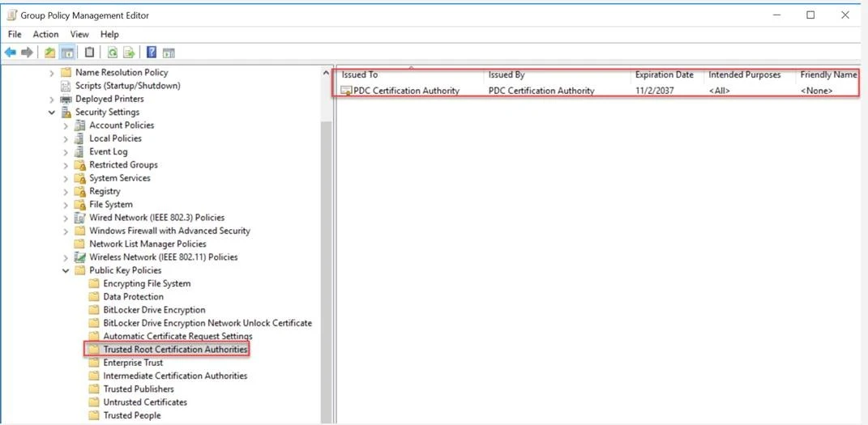Click the Refresh toolbar icon
This screenshot has height=425, width=868.
112,53
